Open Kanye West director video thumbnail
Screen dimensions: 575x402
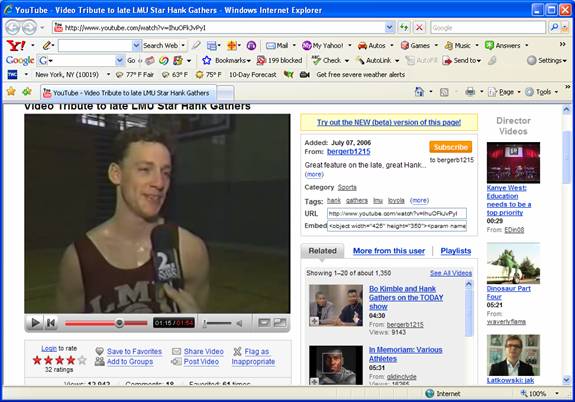(x=513, y=162)
